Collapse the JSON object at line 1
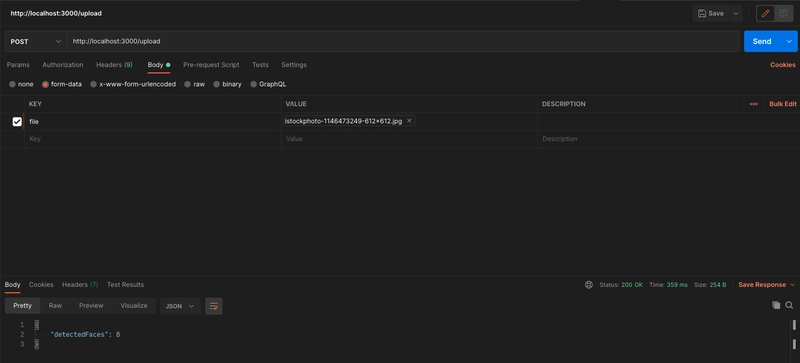Viewport: 800px width, 363px height. [x=36, y=325]
